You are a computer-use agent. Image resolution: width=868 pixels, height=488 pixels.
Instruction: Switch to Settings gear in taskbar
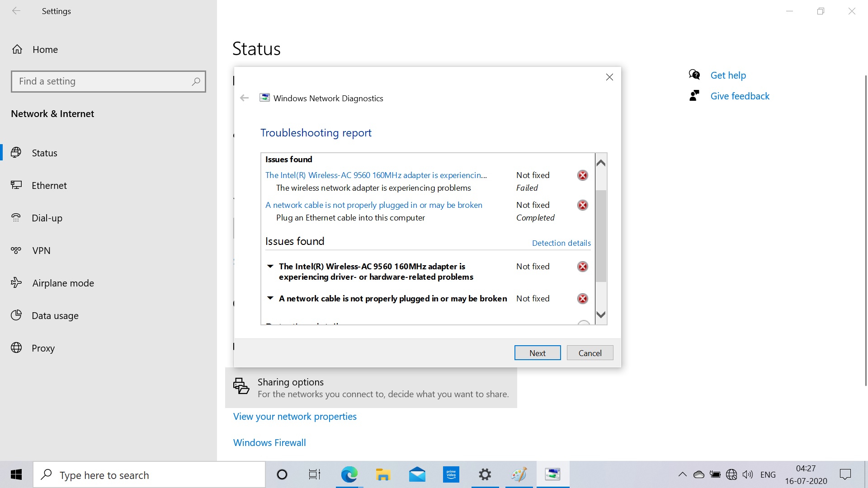point(485,474)
